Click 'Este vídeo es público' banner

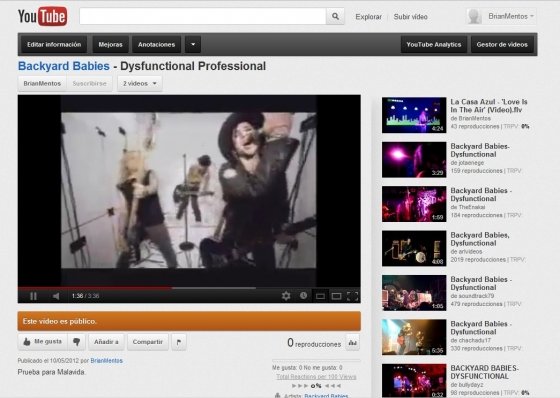point(189,321)
